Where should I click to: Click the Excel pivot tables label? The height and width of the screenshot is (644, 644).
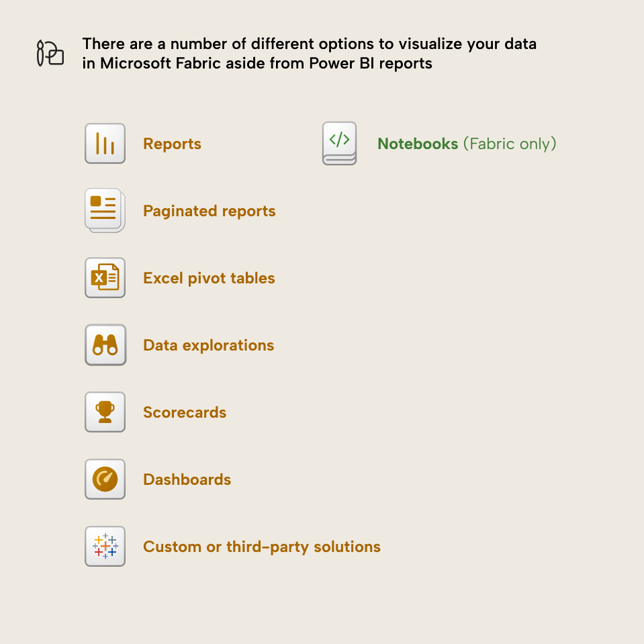point(209,279)
